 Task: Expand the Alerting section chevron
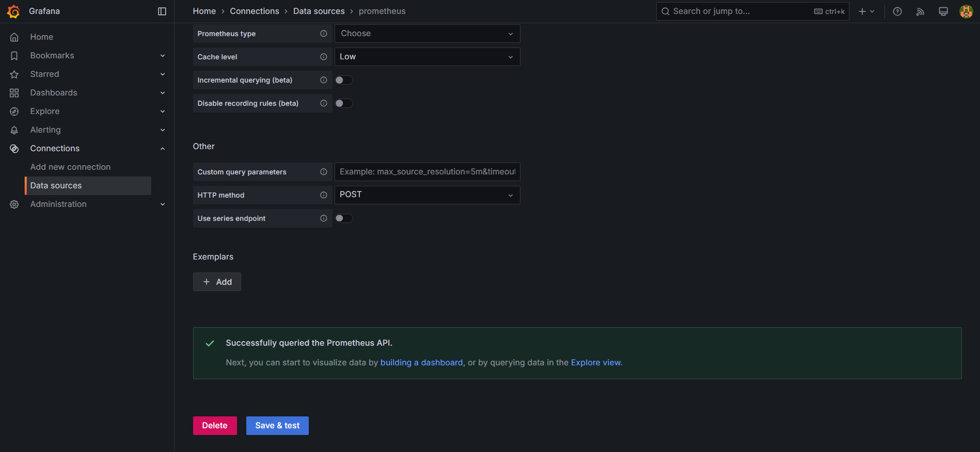point(163,130)
